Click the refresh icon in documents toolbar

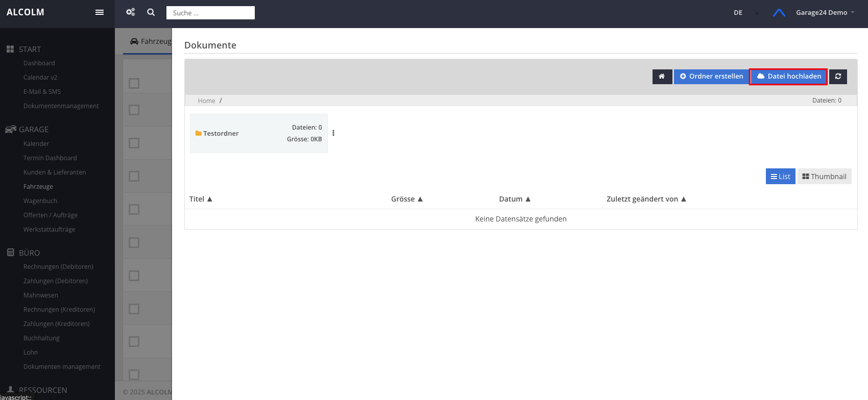[838, 77]
